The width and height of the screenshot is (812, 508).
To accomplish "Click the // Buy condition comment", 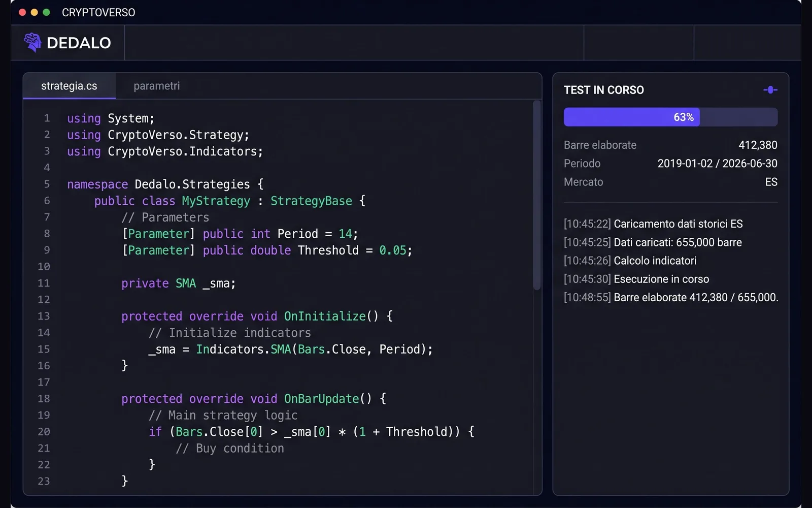I will [229, 449].
